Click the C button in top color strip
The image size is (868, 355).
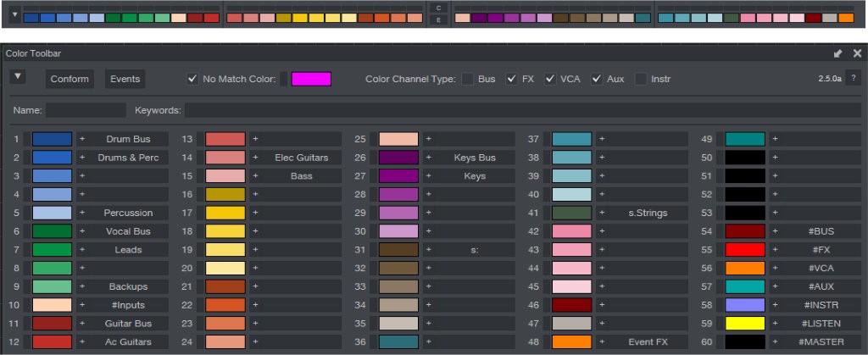pyautogui.click(x=438, y=7)
